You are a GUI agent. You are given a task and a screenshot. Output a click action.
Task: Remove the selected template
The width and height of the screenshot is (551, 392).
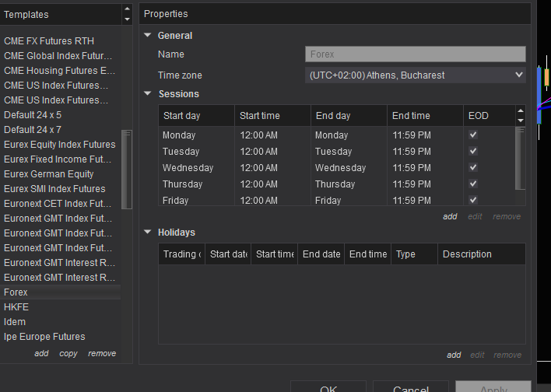tap(102, 353)
